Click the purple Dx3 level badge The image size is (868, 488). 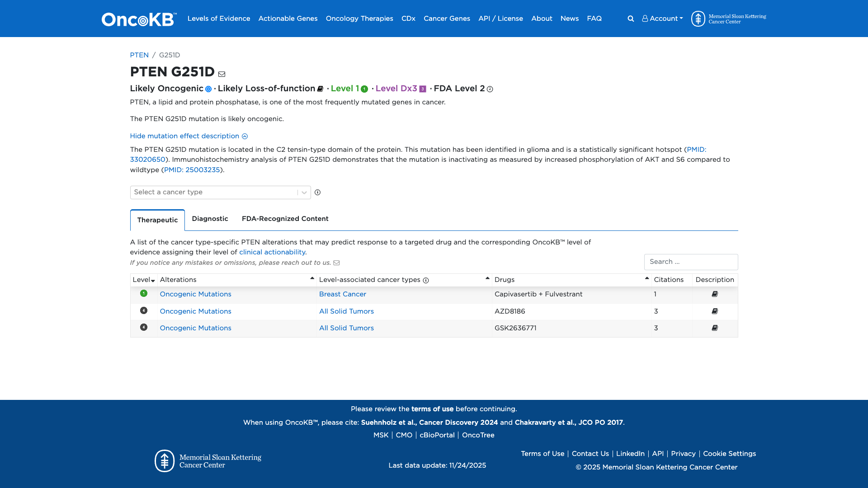423,89
